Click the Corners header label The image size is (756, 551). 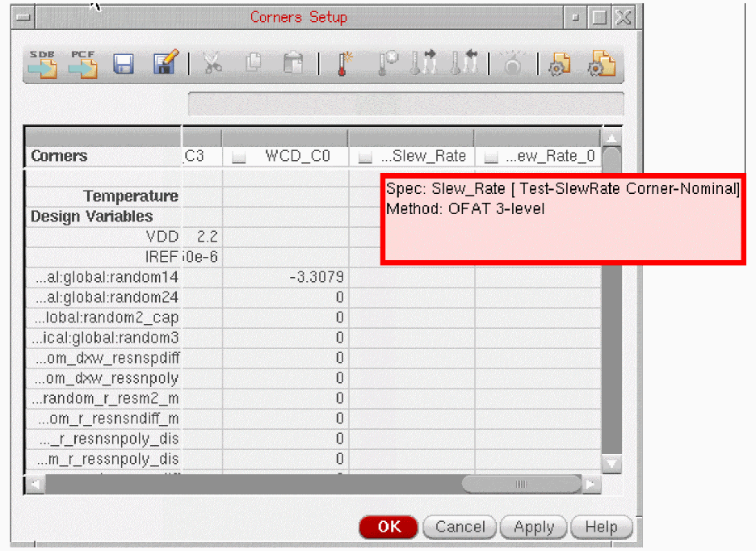pos(59,156)
